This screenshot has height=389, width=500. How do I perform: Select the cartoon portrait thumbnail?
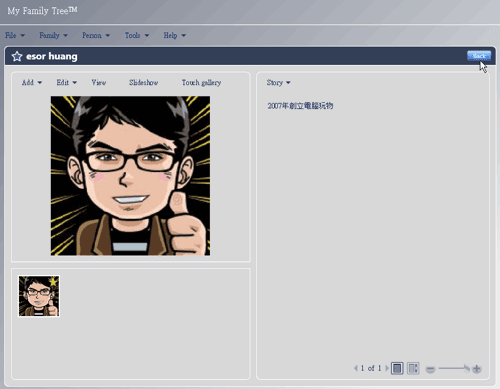[39, 296]
